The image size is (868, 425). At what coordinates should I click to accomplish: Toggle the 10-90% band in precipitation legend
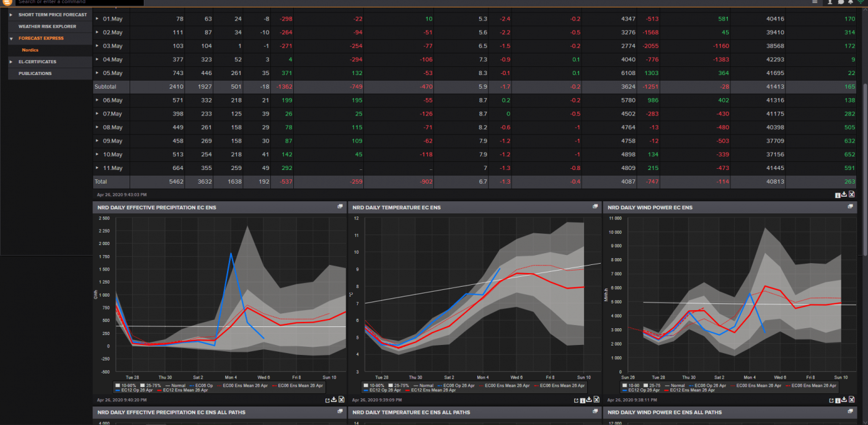pyautogui.click(x=123, y=385)
